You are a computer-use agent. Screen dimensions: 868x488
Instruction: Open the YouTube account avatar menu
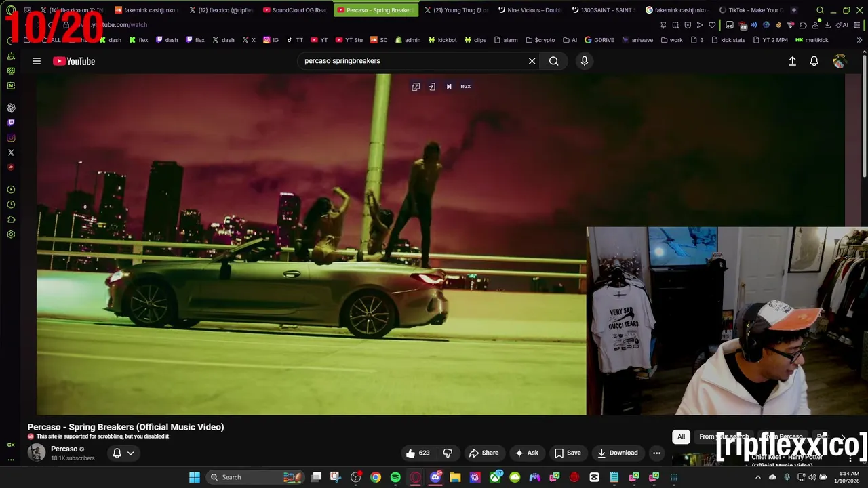[x=839, y=61]
